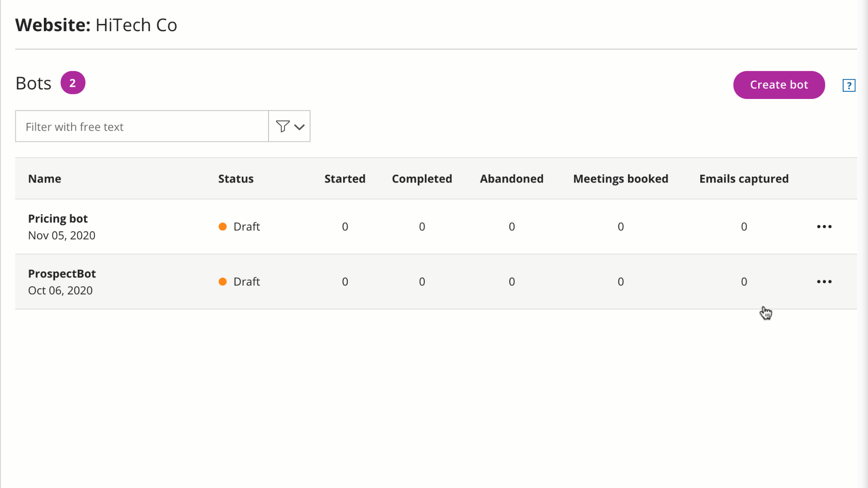Sort by the Abandoned column header
Screen dimensions: 868x488
coord(511,178)
